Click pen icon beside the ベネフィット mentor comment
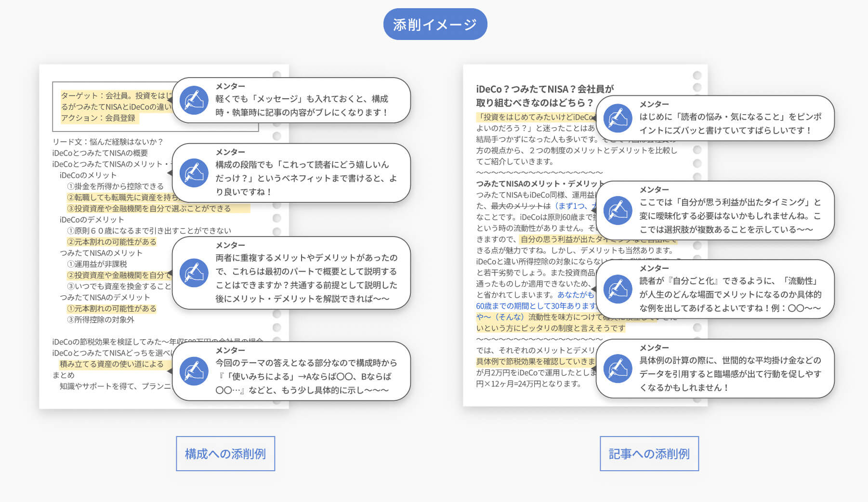The height and width of the screenshot is (502, 868). [194, 172]
